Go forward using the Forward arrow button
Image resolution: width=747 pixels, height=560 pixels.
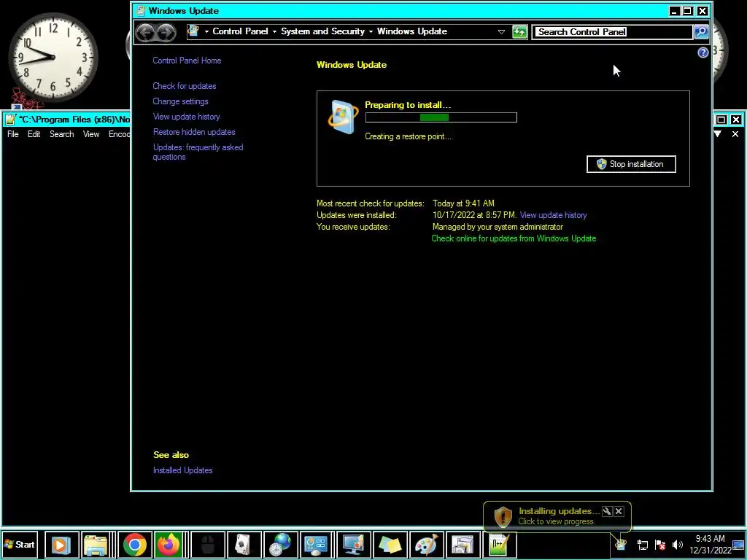click(166, 32)
